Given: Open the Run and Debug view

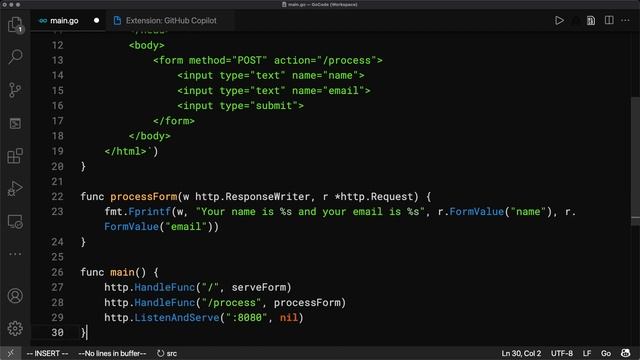Looking at the screenshot, I should tap(15, 189).
